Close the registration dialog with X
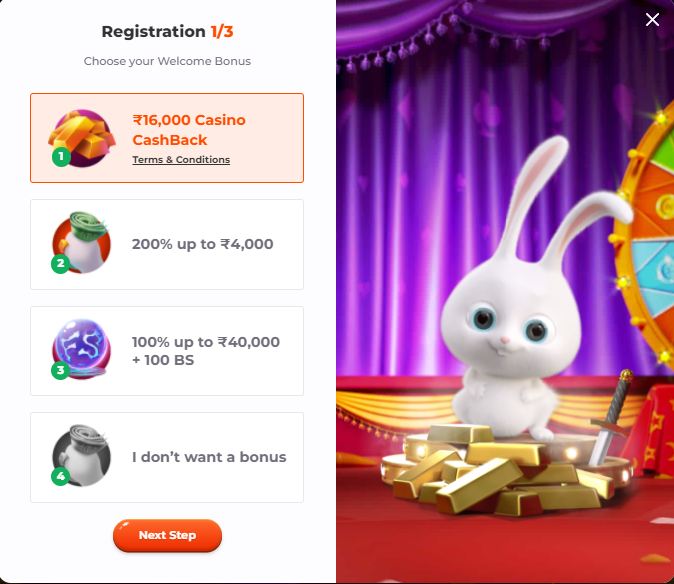Image resolution: width=674 pixels, height=584 pixels. click(652, 19)
